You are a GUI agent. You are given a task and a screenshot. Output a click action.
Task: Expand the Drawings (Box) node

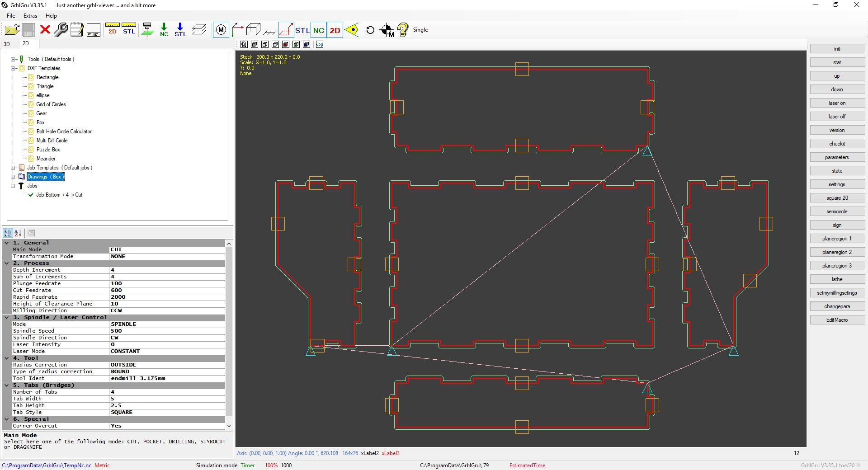click(x=13, y=177)
